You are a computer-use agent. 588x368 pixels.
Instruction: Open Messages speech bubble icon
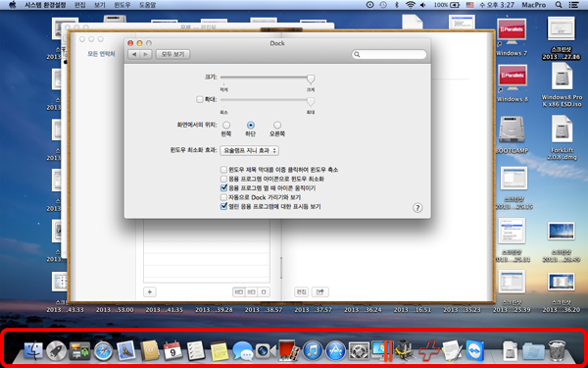click(242, 352)
